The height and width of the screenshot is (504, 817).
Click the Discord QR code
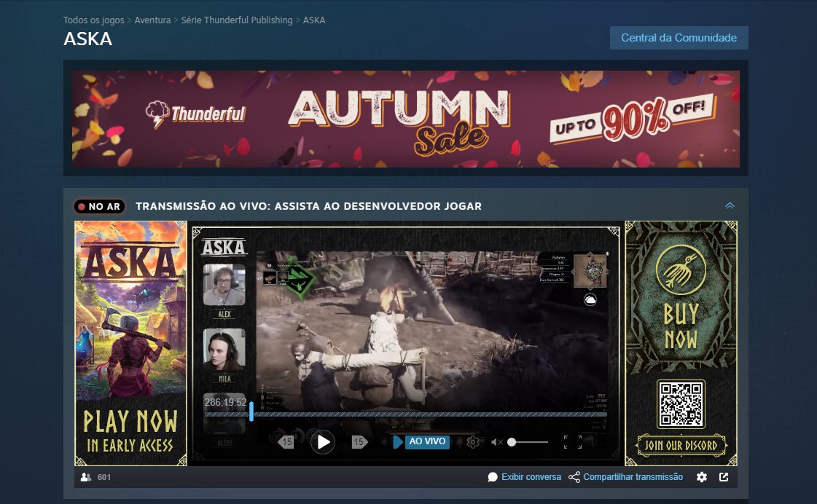(x=681, y=404)
